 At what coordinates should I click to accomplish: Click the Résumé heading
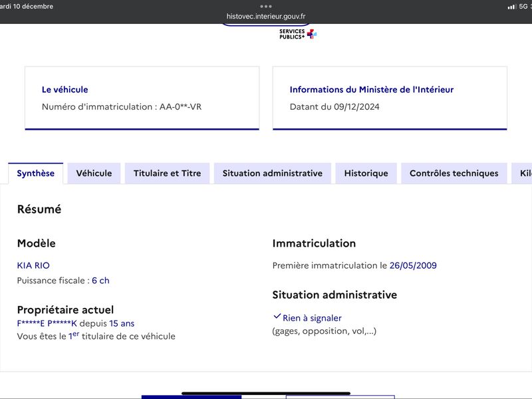pos(39,209)
